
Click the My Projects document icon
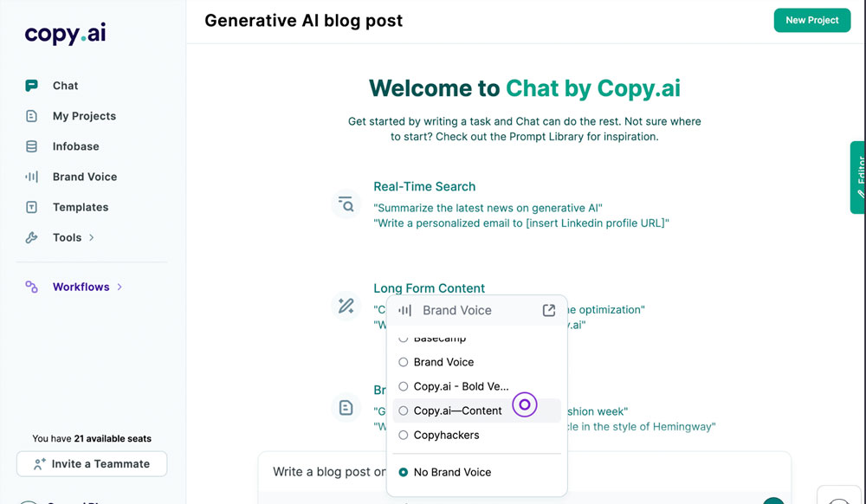coord(31,116)
